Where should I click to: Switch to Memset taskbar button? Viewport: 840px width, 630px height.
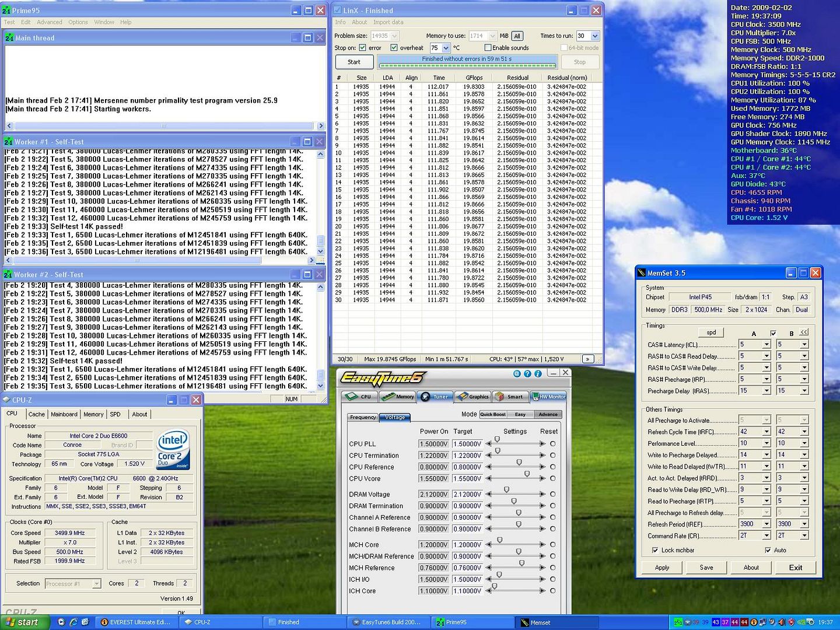(557, 622)
